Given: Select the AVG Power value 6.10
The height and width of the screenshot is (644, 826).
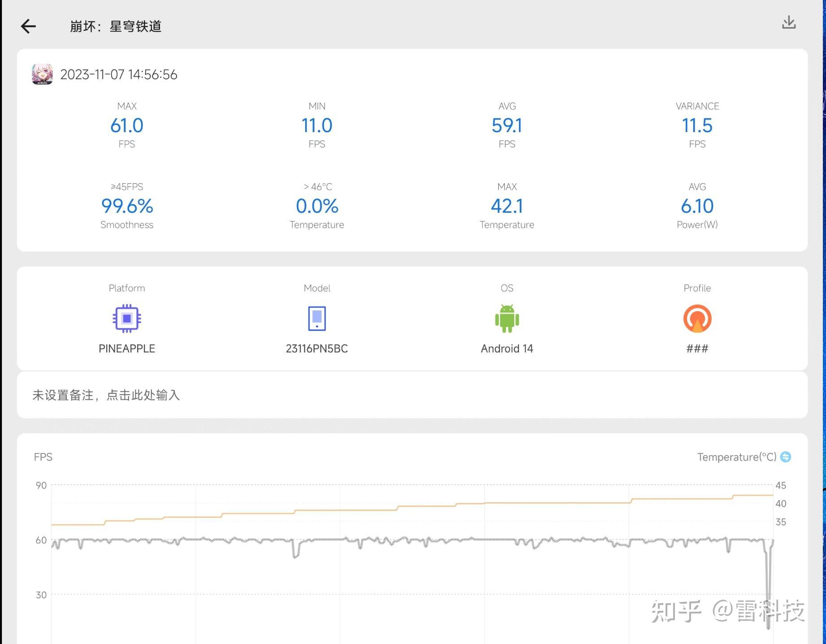Looking at the screenshot, I should pos(697,206).
